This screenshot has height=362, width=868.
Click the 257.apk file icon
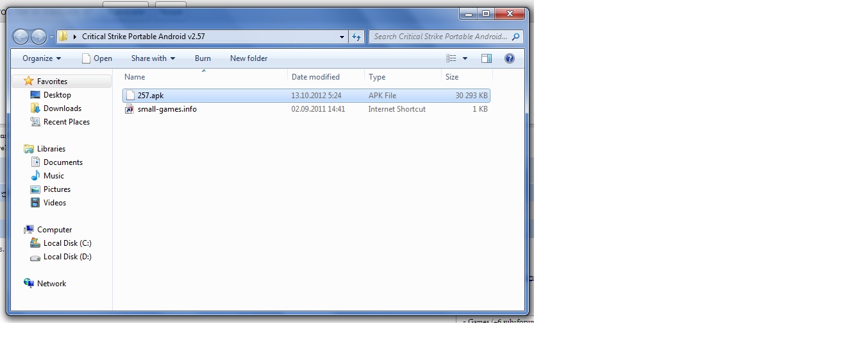tap(131, 96)
